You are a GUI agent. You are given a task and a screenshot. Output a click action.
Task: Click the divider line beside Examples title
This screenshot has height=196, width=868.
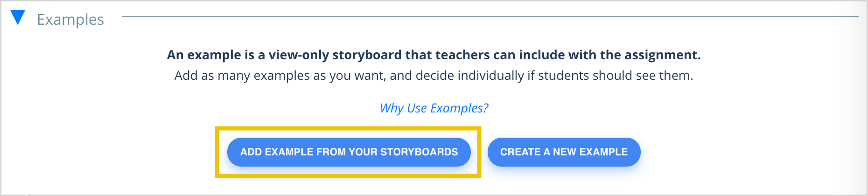490,17
